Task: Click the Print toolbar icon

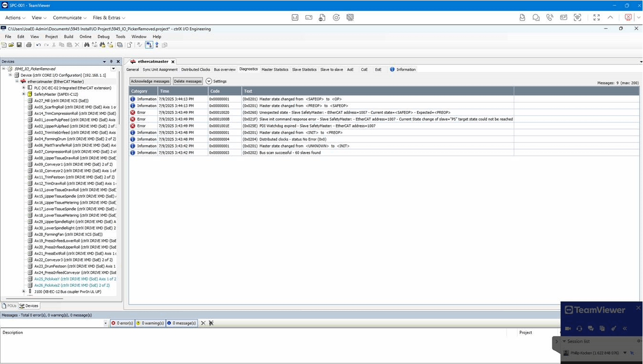Action: tap(29, 45)
